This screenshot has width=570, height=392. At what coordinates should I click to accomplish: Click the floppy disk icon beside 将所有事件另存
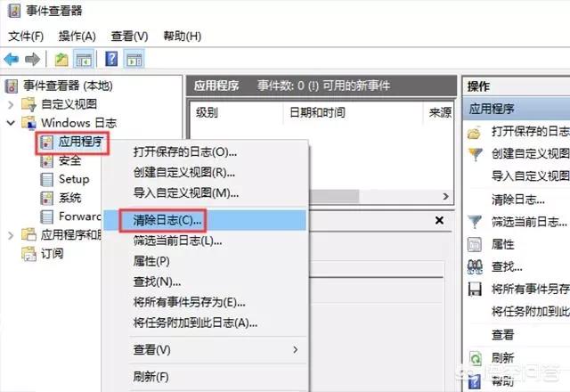pyautogui.click(x=475, y=290)
